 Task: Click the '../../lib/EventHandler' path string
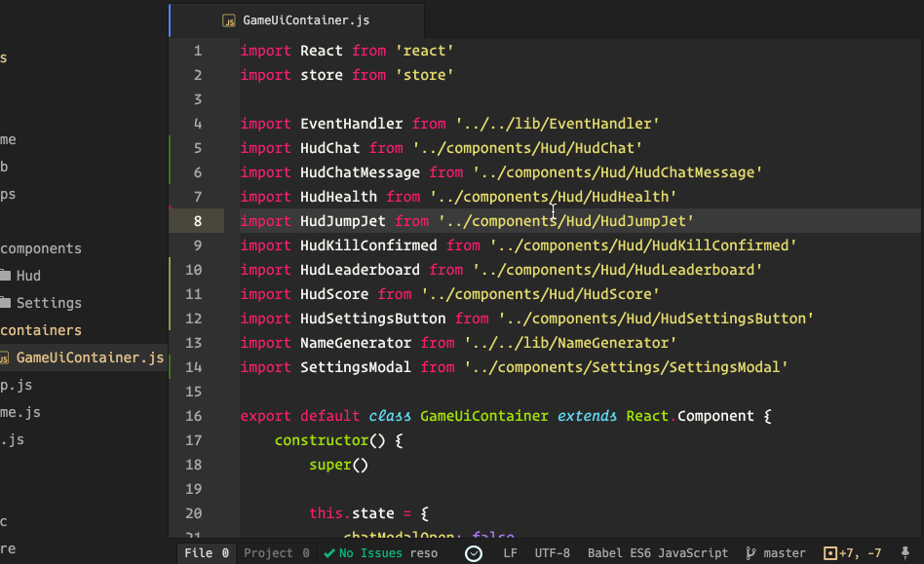tap(558, 124)
